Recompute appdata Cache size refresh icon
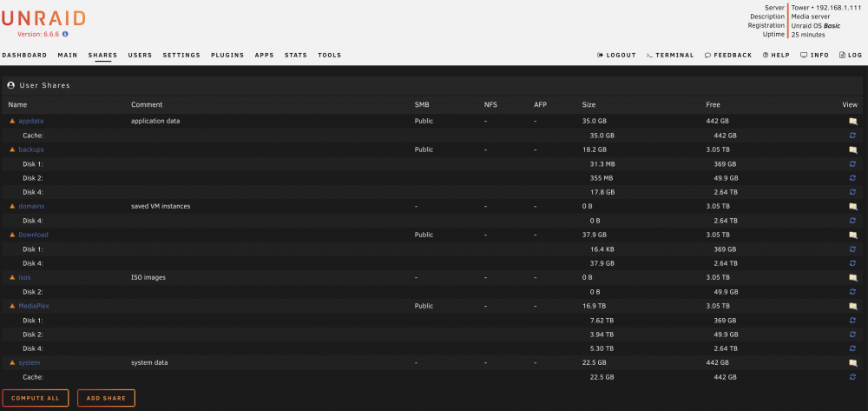The height and width of the screenshot is (411, 868). [x=852, y=136]
